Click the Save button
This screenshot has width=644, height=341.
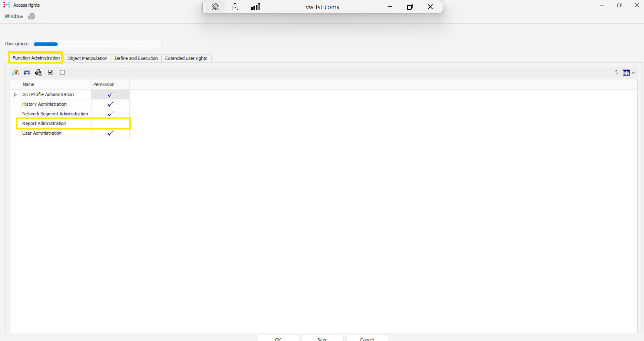[322, 338]
